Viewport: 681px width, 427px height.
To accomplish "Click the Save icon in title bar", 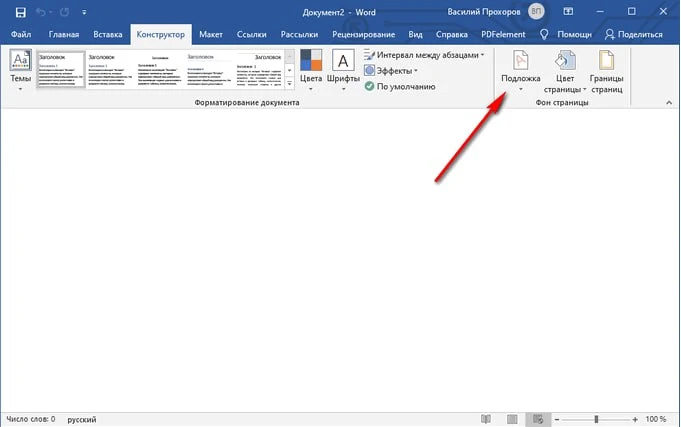I will coord(20,12).
